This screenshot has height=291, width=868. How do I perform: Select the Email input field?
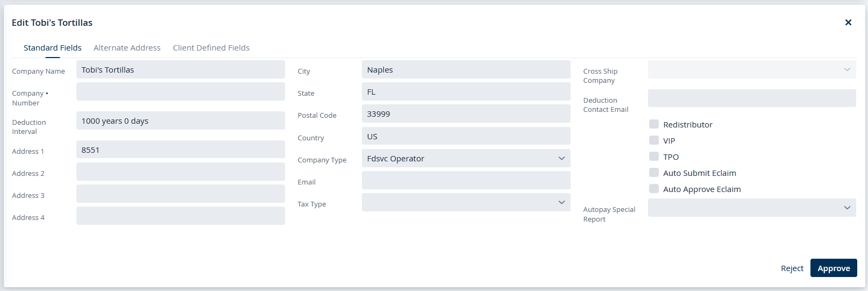(466, 180)
